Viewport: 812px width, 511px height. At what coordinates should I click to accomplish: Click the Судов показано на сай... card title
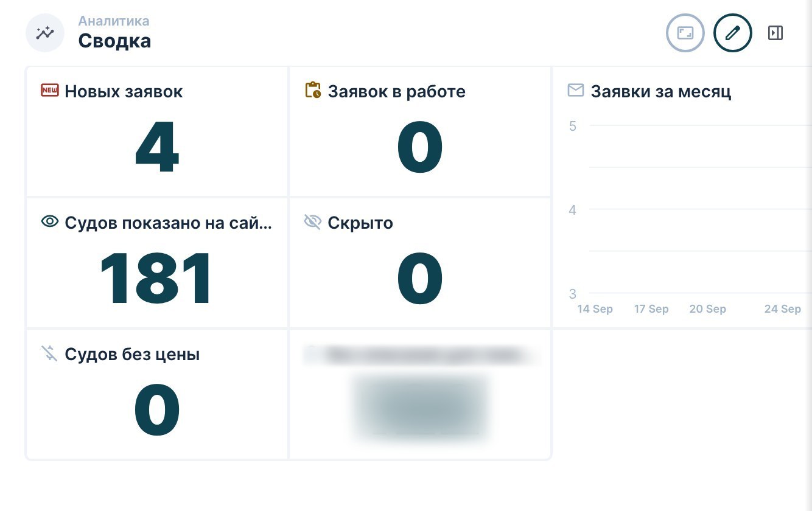[x=168, y=223]
